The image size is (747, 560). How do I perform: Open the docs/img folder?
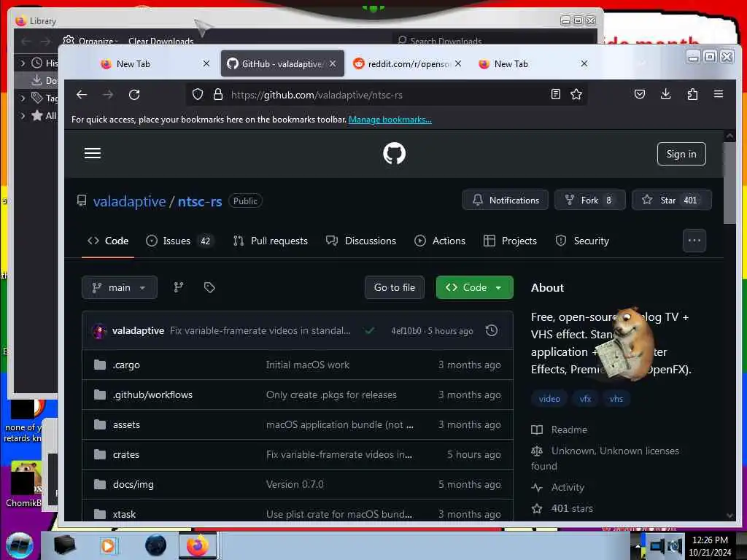pyautogui.click(x=133, y=485)
